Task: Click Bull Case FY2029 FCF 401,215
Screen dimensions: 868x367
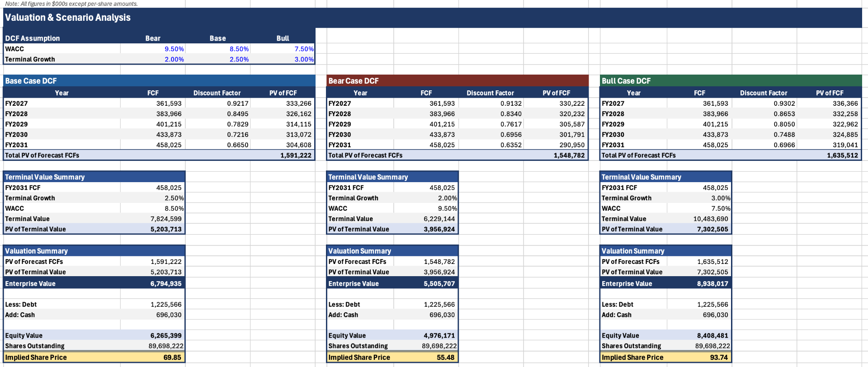Action: (x=716, y=124)
